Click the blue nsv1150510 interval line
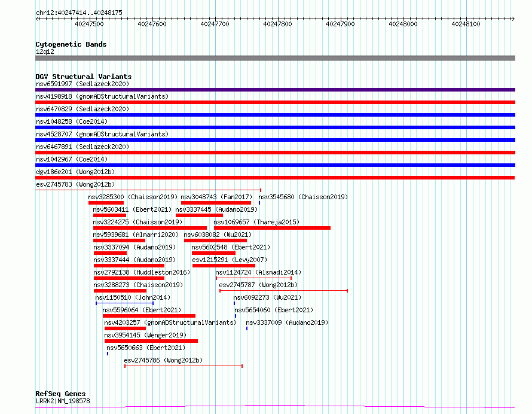 (124, 303)
